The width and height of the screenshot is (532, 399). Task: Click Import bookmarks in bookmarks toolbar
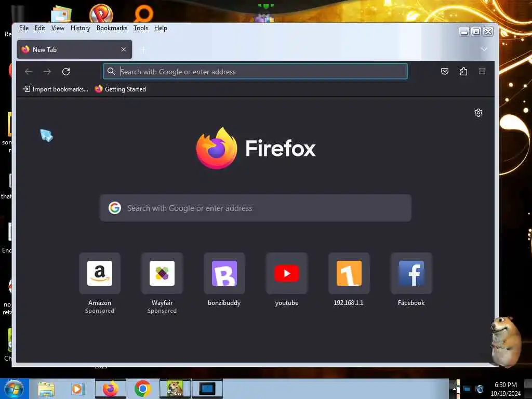55,89
